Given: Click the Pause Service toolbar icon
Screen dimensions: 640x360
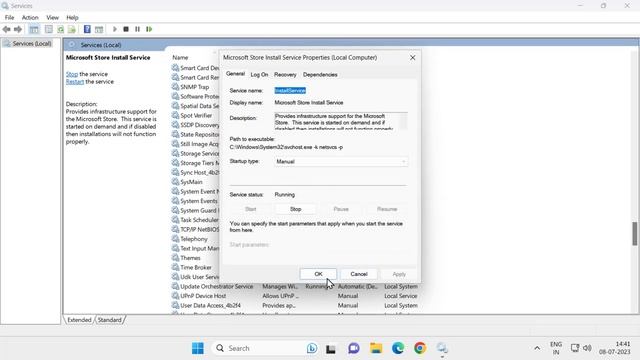Looking at the screenshot, I should click(138, 29).
